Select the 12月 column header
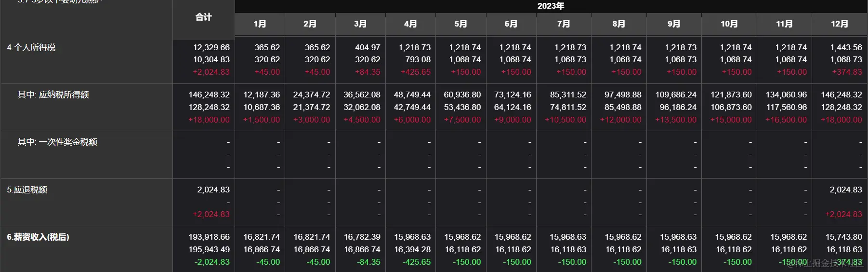The height and width of the screenshot is (272, 868). (x=839, y=24)
